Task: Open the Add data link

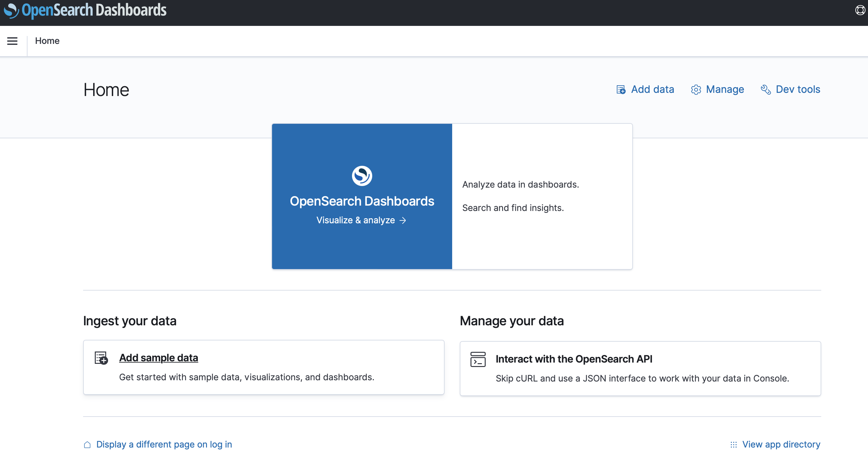Action: (x=653, y=90)
